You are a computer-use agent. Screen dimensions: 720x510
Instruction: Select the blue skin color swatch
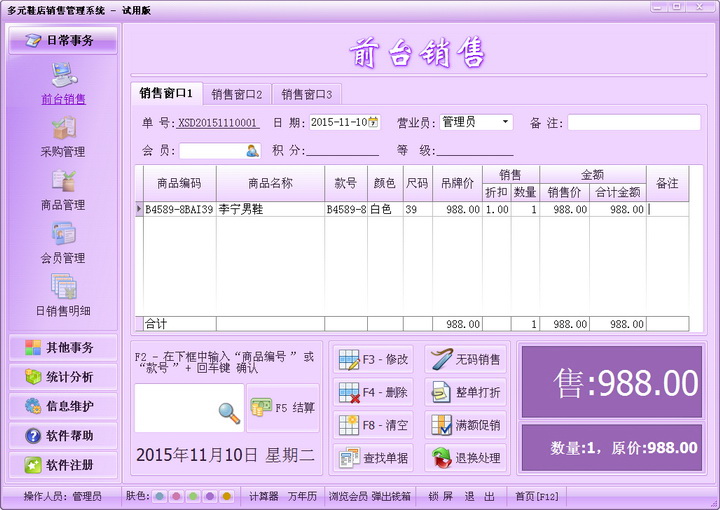(159, 496)
